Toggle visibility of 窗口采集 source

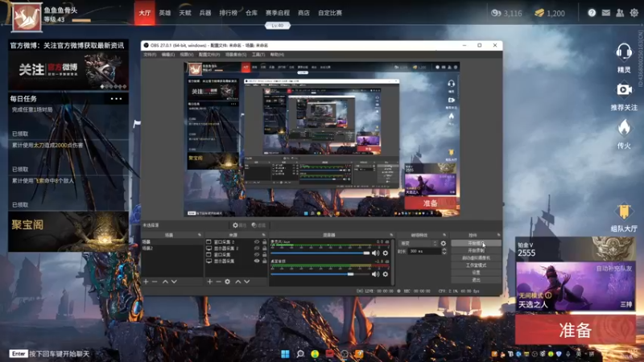point(257,254)
